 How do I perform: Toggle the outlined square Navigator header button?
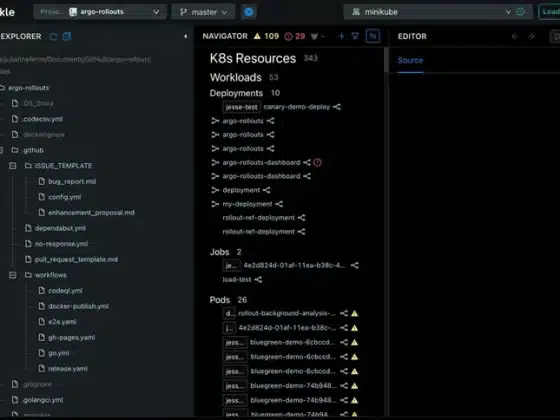pyautogui.click(x=373, y=36)
